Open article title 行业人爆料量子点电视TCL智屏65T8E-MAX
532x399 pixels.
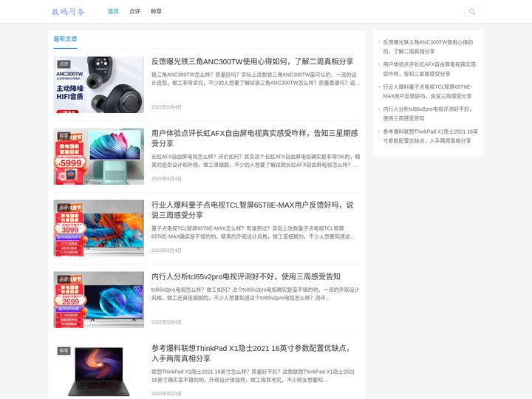point(253,210)
